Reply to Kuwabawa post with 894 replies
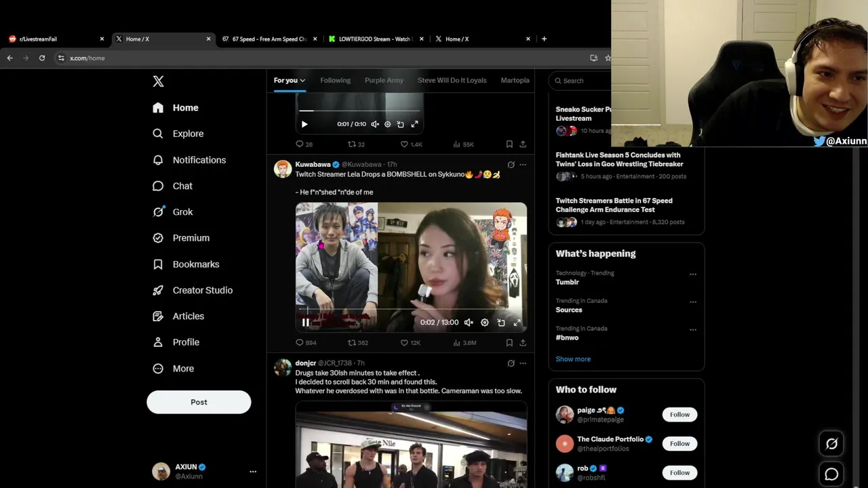Image resolution: width=868 pixels, height=488 pixels. click(x=306, y=343)
